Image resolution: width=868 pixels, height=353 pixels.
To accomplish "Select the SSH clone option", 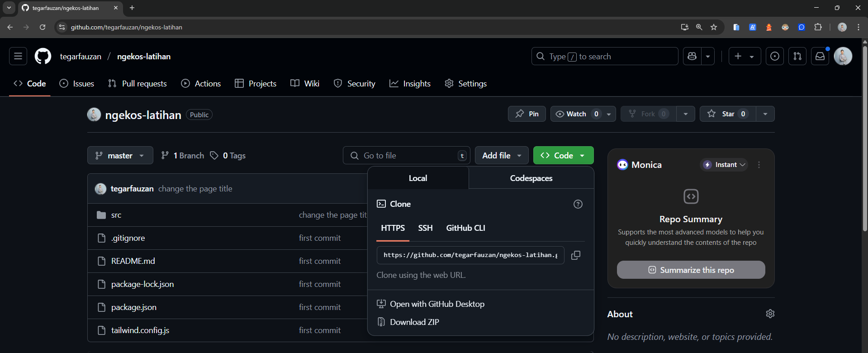I will tap(426, 228).
